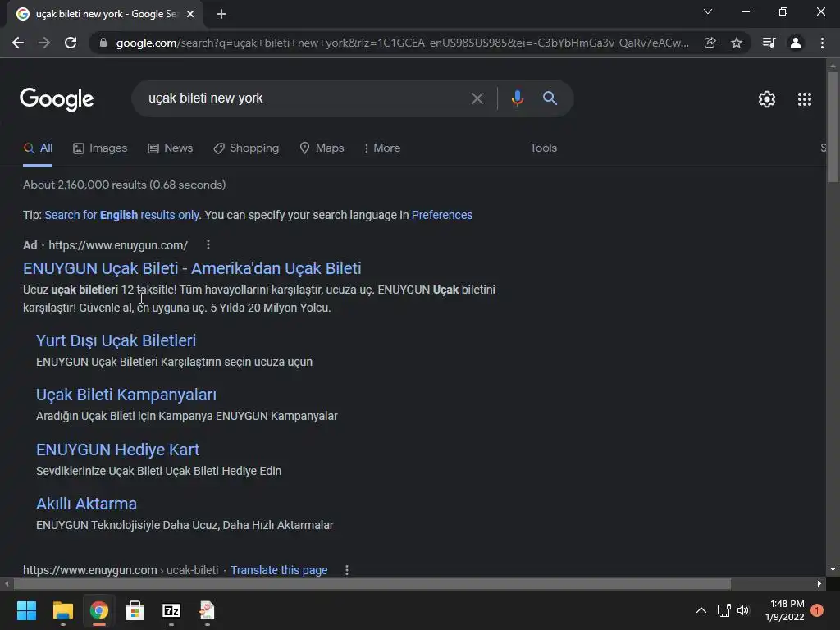Open Chrome profile avatar
The height and width of the screenshot is (630, 840).
coord(796,43)
